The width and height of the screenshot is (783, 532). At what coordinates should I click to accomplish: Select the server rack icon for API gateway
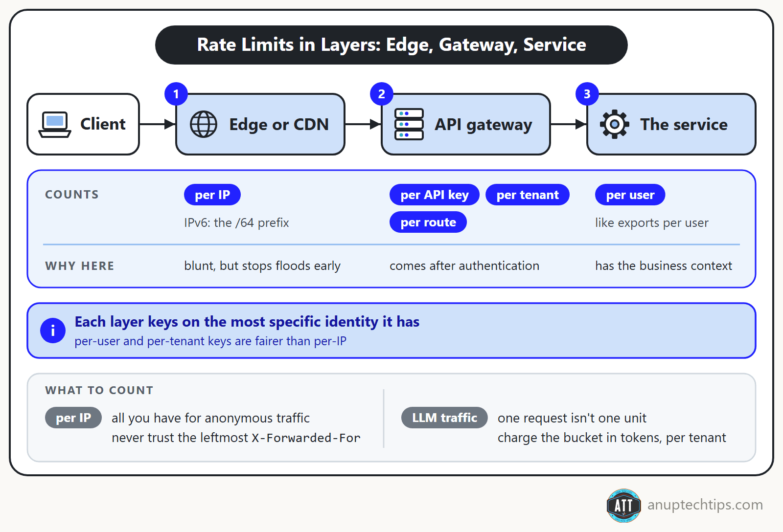409,124
